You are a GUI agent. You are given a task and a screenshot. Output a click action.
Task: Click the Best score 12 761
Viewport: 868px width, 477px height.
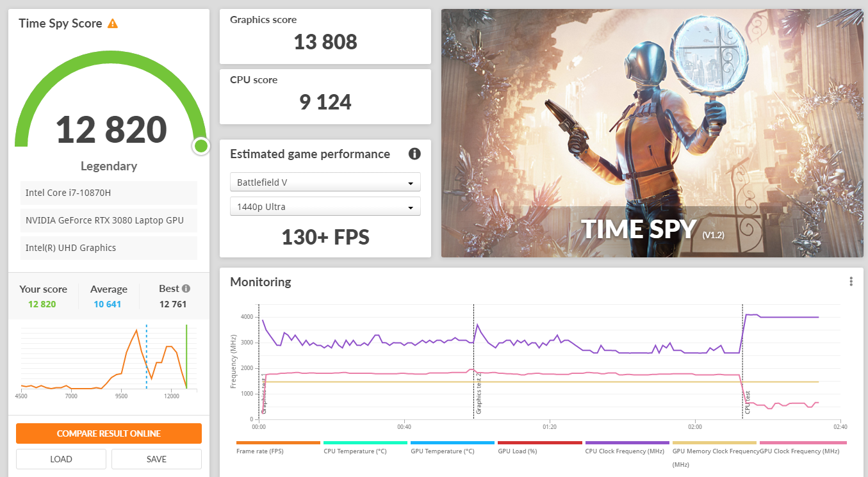click(x=173, y=304)
